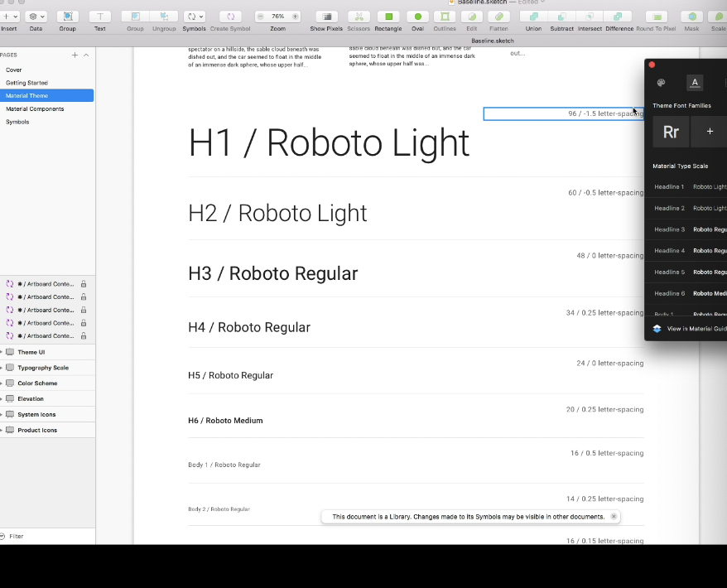Select the H3 / Roboto Regular text
This screenshot has height=588, width=727.
[x=272, y=273]
